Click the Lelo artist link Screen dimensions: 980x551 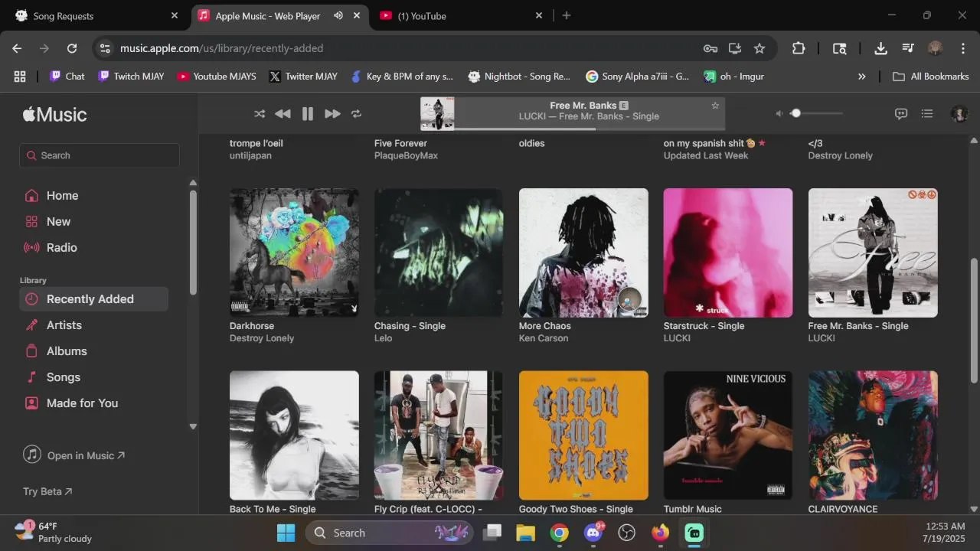[383, 338]
